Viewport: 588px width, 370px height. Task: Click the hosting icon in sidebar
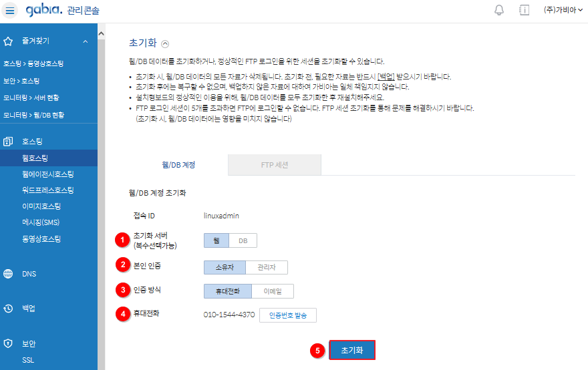pos(8,142)
